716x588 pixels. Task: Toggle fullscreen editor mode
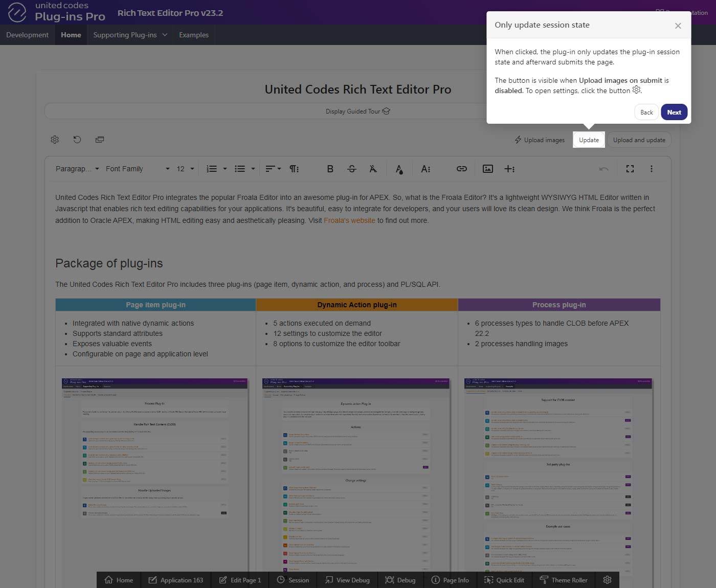[630, 169]
